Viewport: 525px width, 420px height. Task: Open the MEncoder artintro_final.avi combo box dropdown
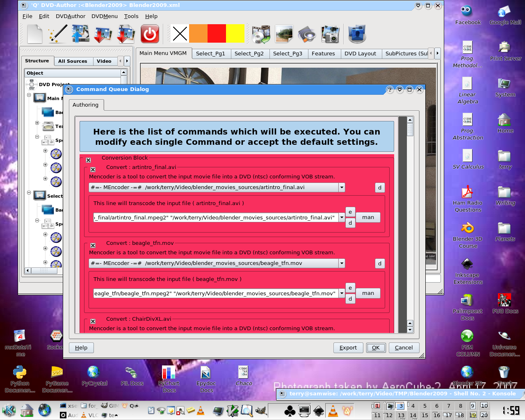342,187
